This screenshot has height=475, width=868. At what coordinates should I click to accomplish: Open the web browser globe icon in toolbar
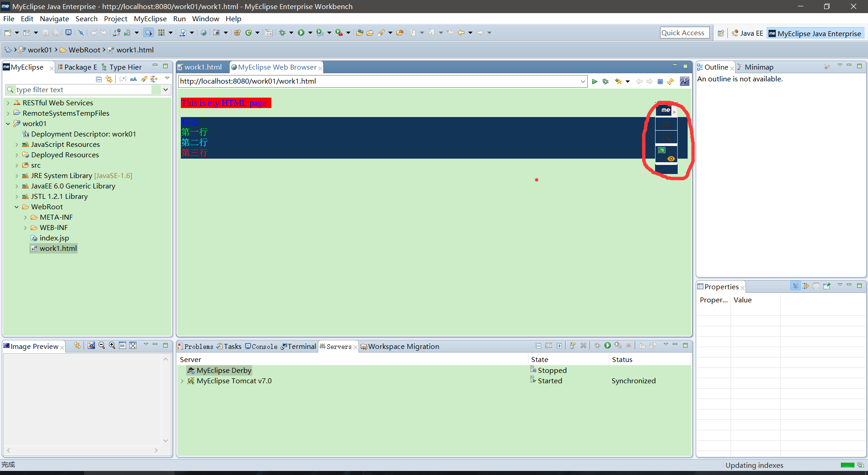coord(203,33)
